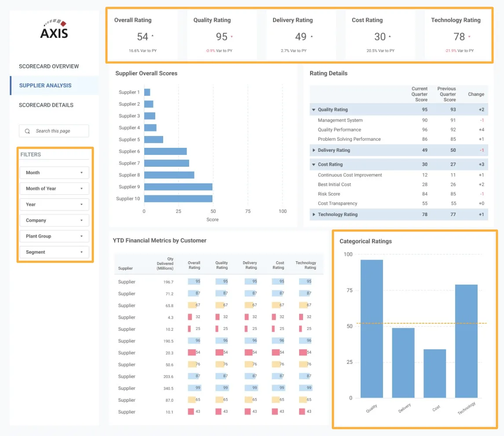Collapse the Cost Rating row

click(314, 164)
